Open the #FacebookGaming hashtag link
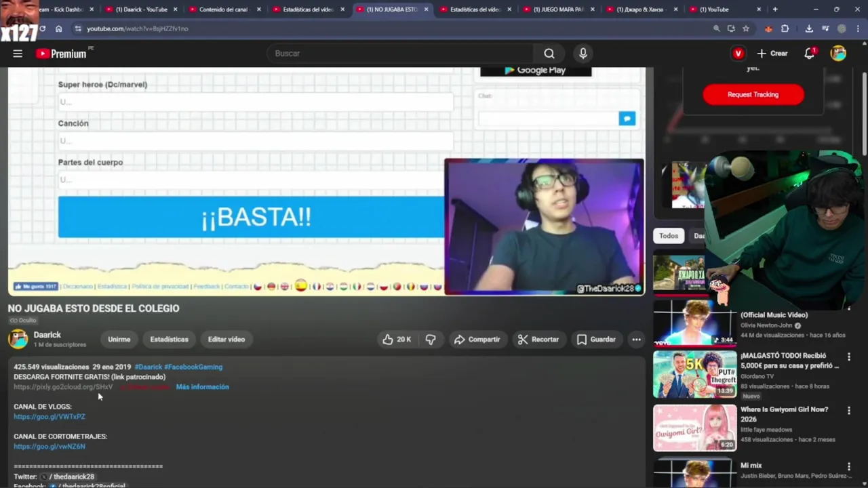Screen dimensions: 868x488 [193, 367]
